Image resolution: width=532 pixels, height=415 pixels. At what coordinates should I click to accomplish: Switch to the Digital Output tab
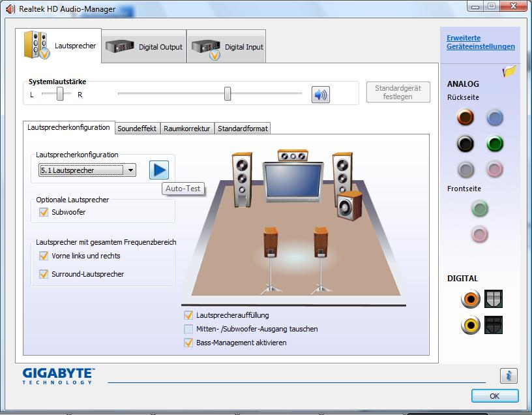pyautogui.click(x=144, y=46)
